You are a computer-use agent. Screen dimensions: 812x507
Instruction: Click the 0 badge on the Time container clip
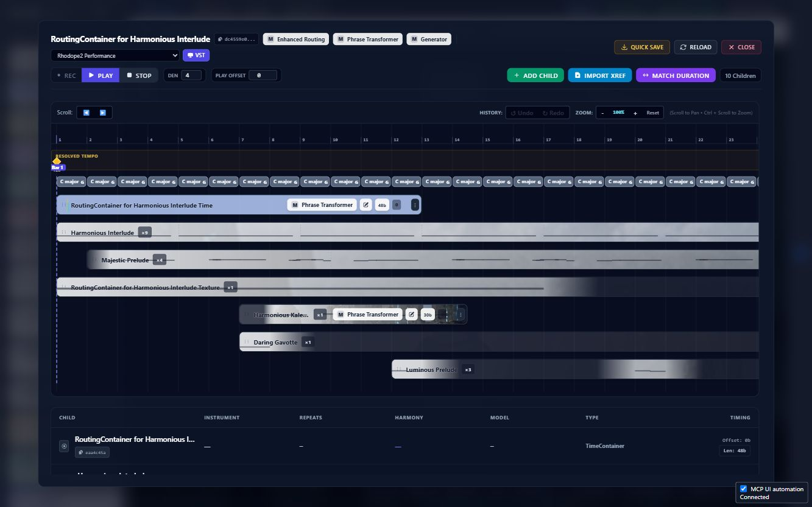[x=397, y=205]
